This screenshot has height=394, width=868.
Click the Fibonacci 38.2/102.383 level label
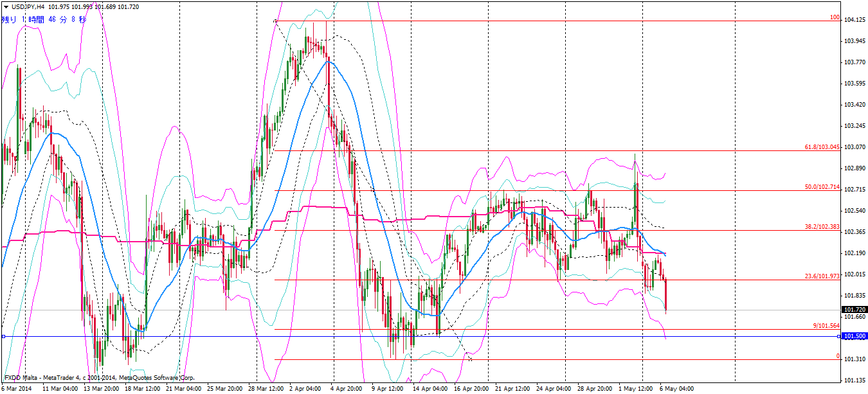tap(822, 227)
